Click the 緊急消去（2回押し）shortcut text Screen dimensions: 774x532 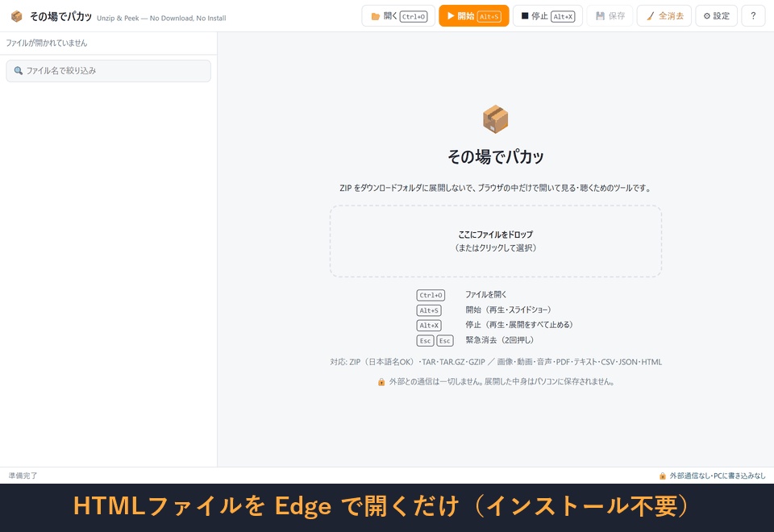[x=500, y=340]
